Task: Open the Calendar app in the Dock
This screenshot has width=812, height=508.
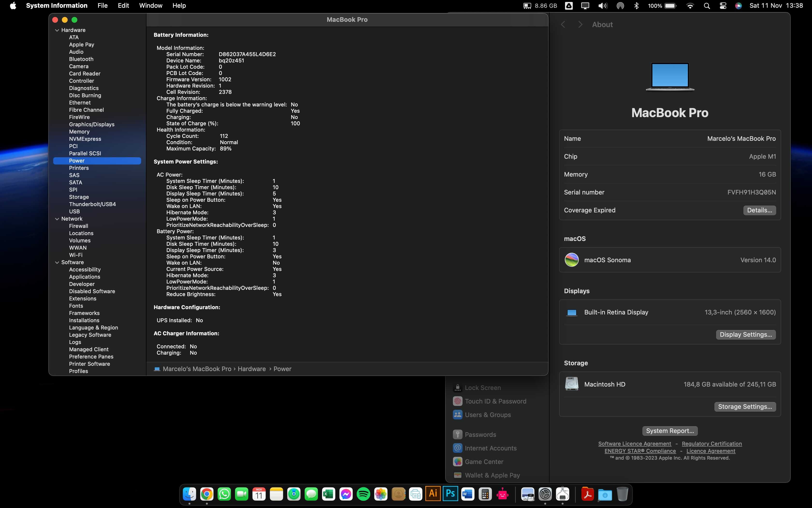Action: point(259,494)
